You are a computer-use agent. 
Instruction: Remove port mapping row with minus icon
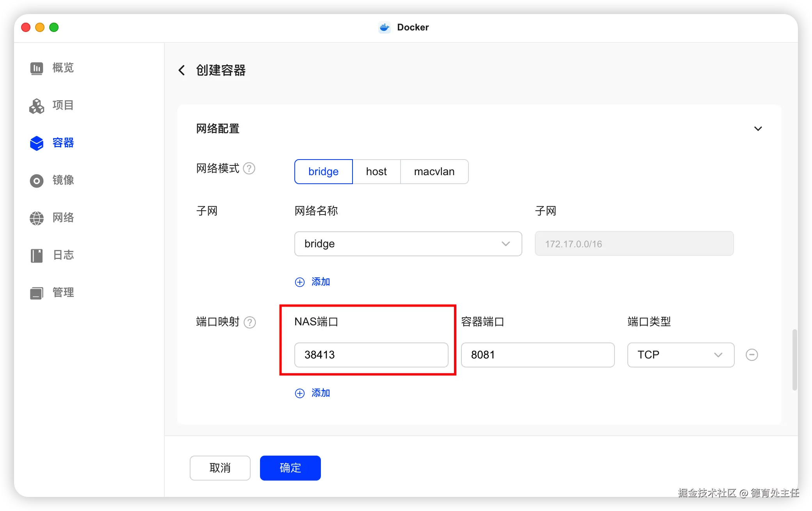tap(751, 355)
